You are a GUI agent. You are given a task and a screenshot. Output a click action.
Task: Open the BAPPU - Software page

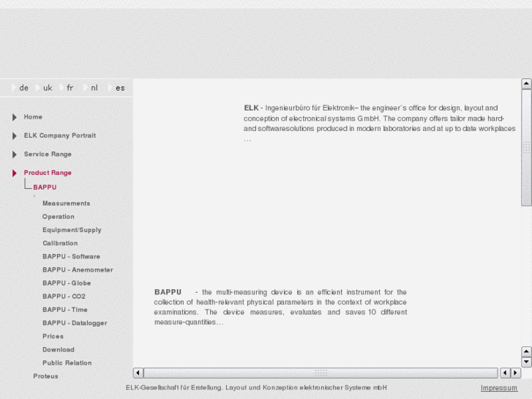coord(71,256)
